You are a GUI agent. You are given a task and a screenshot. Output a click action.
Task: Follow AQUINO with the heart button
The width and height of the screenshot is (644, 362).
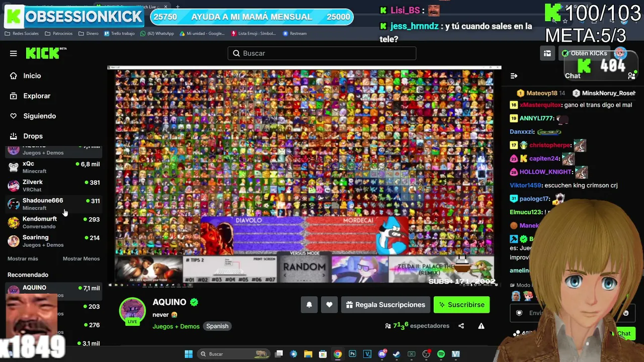329,305
